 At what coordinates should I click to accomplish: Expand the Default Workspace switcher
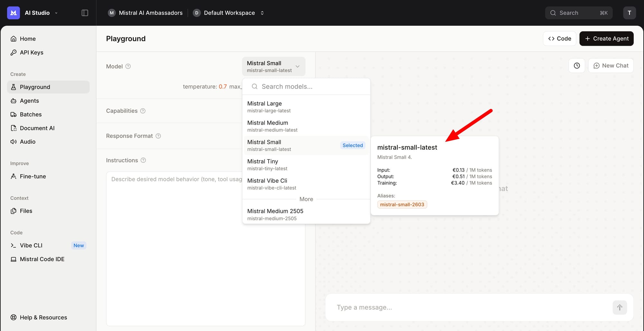[x=262, y=13]
